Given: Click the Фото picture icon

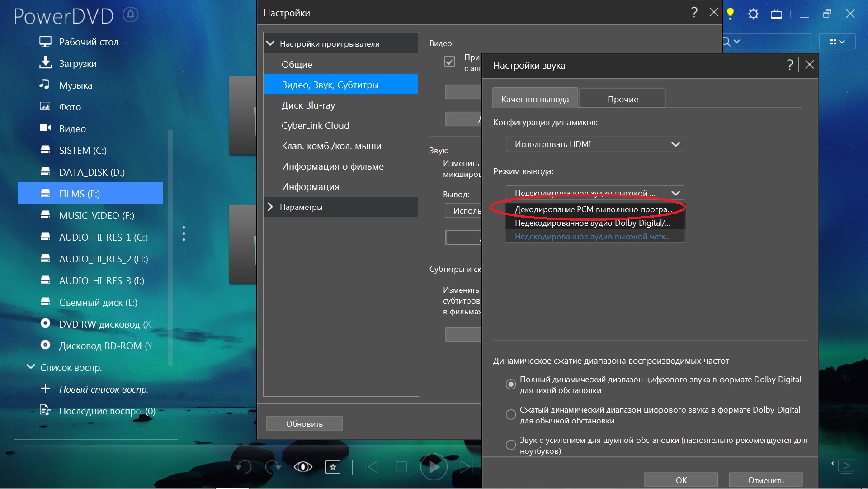Looking at the screenshot, I should [x=45, y=106].
